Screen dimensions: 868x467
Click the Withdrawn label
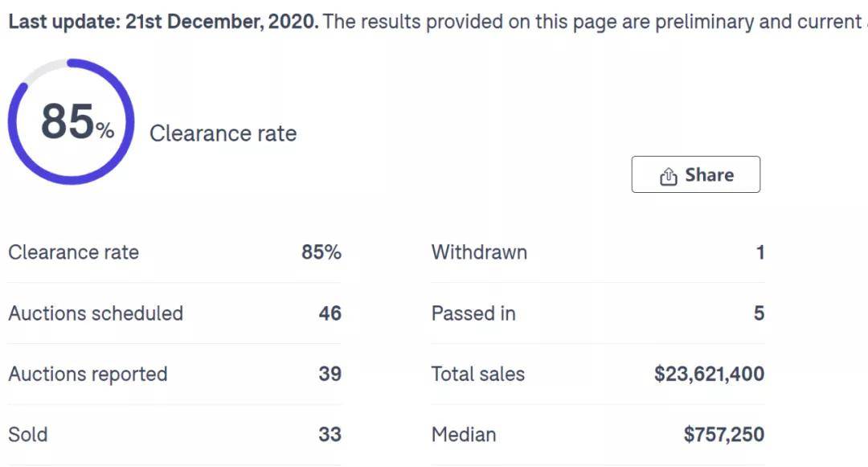479,252
